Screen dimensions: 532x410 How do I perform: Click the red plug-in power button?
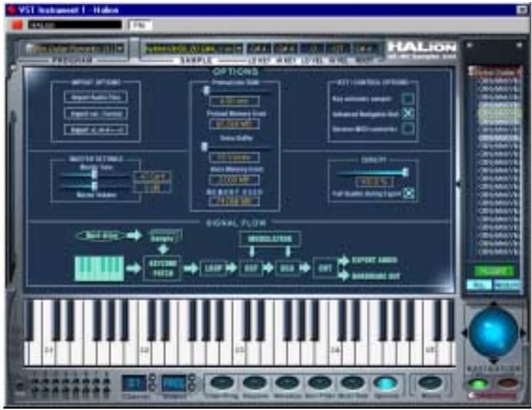[x=17, y=25]
